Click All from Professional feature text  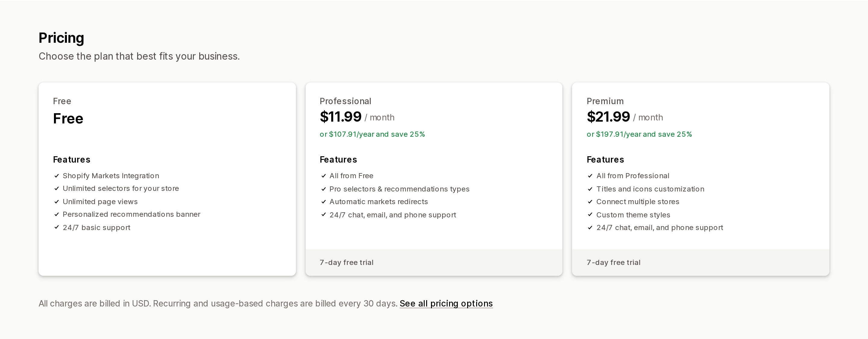click(x=633, y=176)
